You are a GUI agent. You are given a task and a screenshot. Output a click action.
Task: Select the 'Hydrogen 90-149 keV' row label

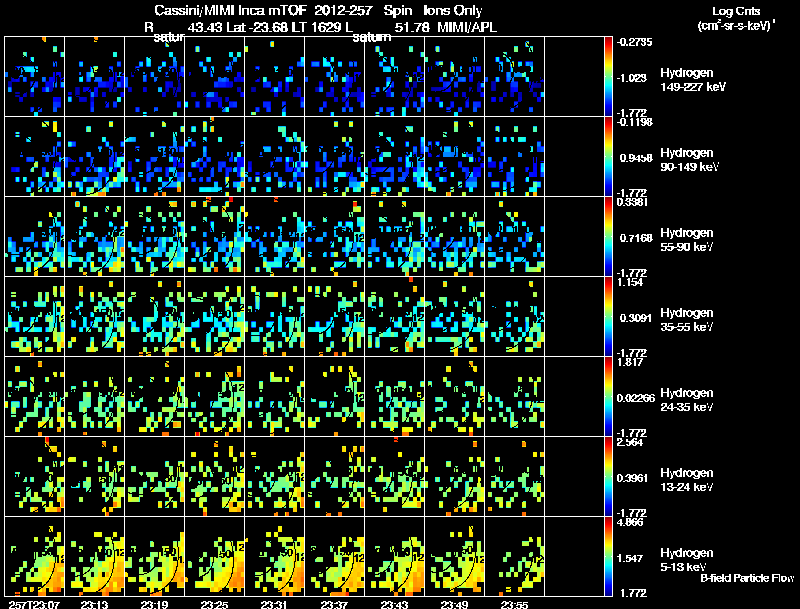point(690,160)
